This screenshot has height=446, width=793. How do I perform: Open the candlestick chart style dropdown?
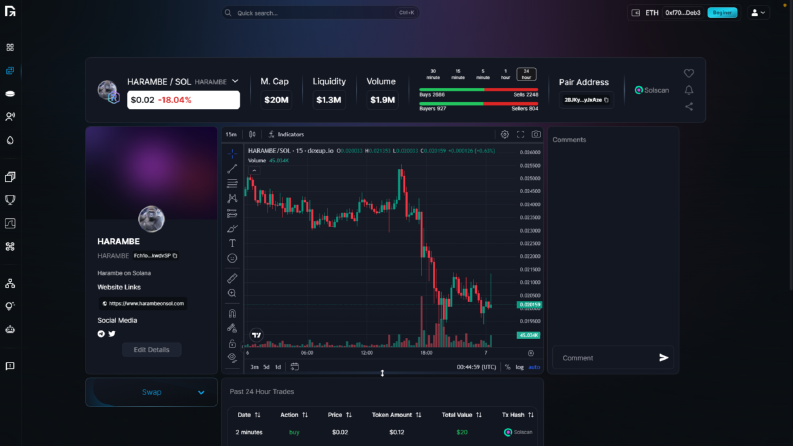point(252,135)
